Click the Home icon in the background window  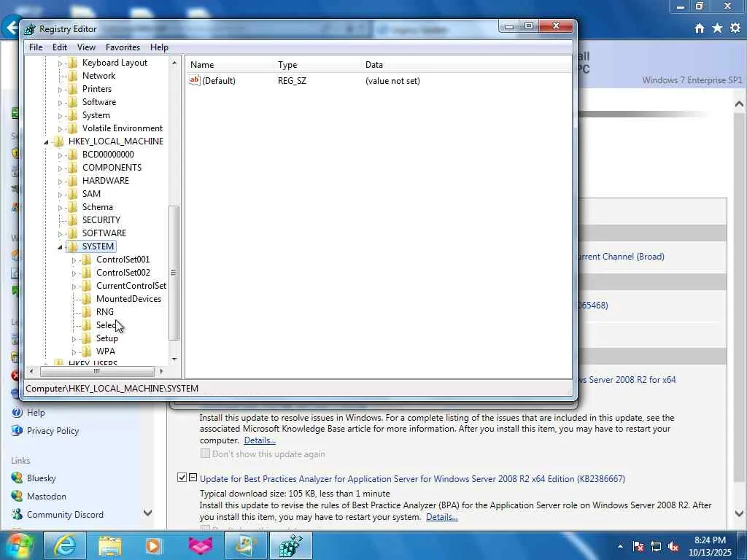[x=699, y=28]
